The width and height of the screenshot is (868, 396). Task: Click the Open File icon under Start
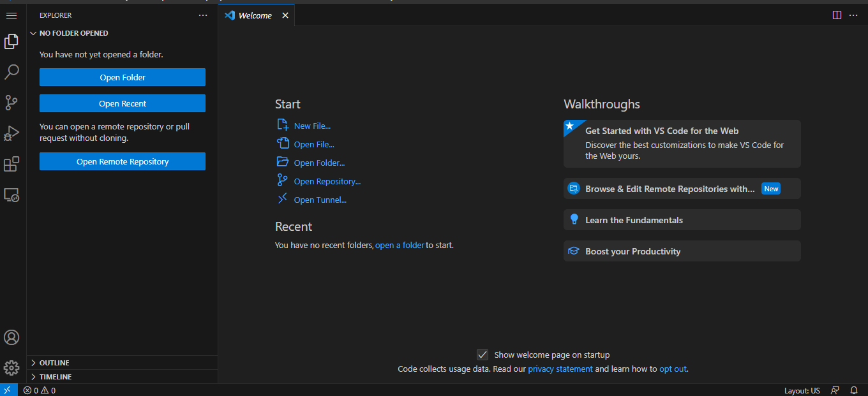click(x=283, y=143)
